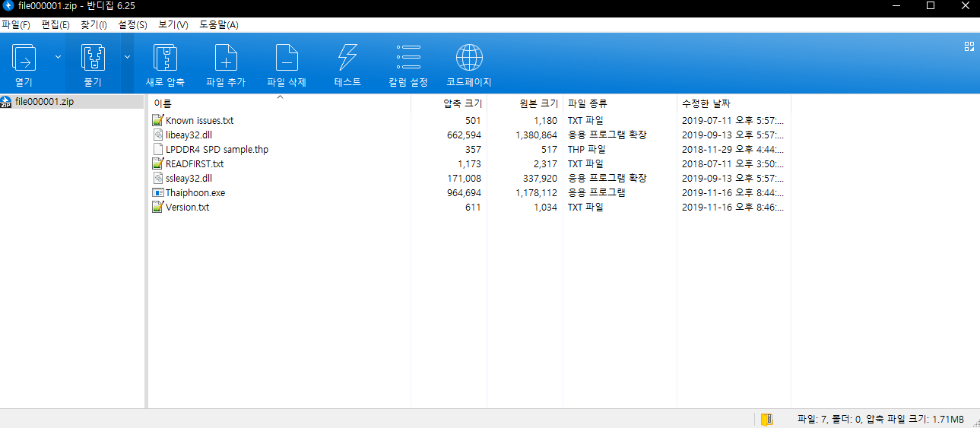Select the LPDDR4 SPD sample.thp file name
The width and height of the screenshot is (980, 428).
click(217, 149)
